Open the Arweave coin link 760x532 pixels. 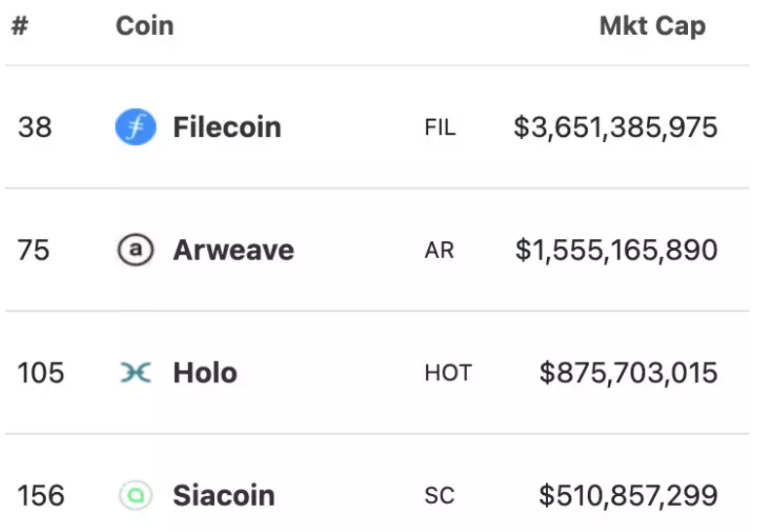pyautogui.click(x=234, y=251)
